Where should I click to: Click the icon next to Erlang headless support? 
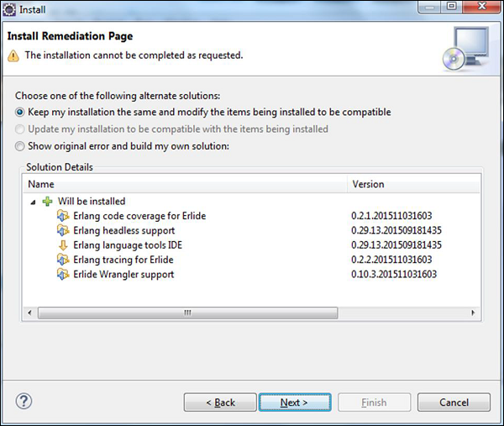tap(62, 230)
